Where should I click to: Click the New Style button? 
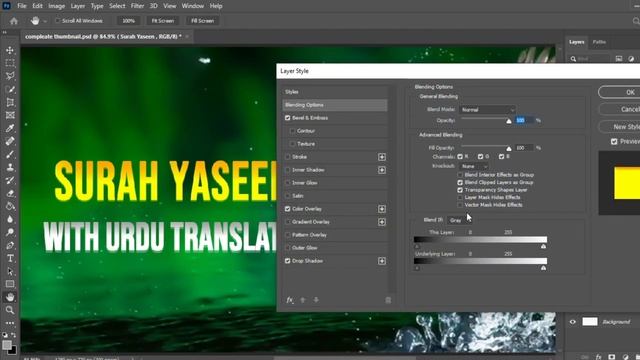[619, 127]
